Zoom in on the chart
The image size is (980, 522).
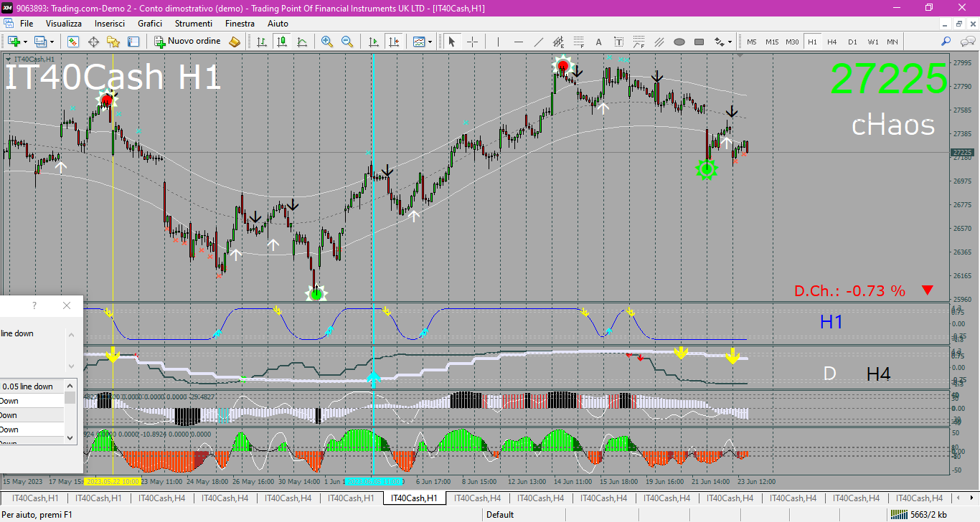point(327,42)
